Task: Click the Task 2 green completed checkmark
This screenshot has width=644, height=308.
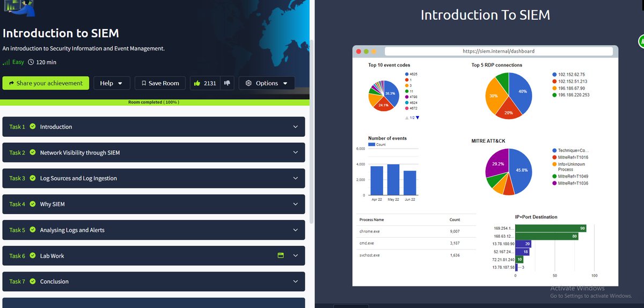Action: 33,152
